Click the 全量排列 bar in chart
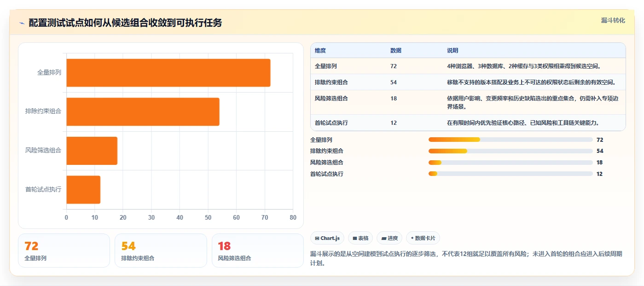The image size is (644, 286). [168, 73]
